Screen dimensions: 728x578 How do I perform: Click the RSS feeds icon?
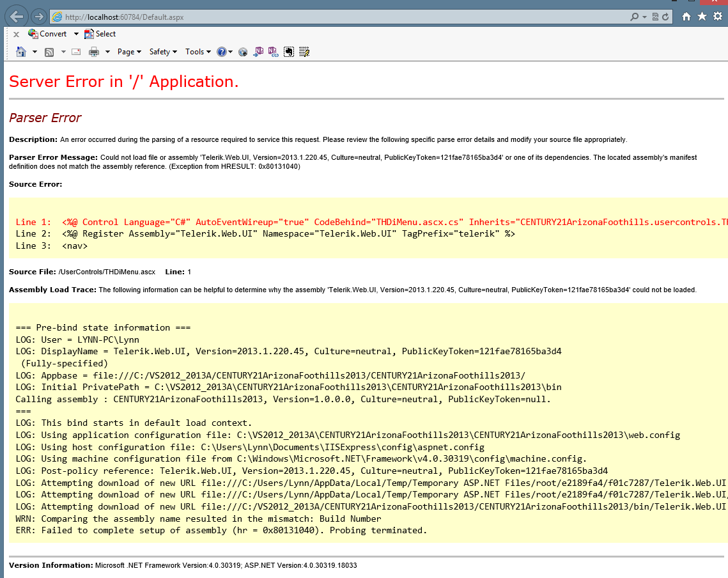pos(49,52)
